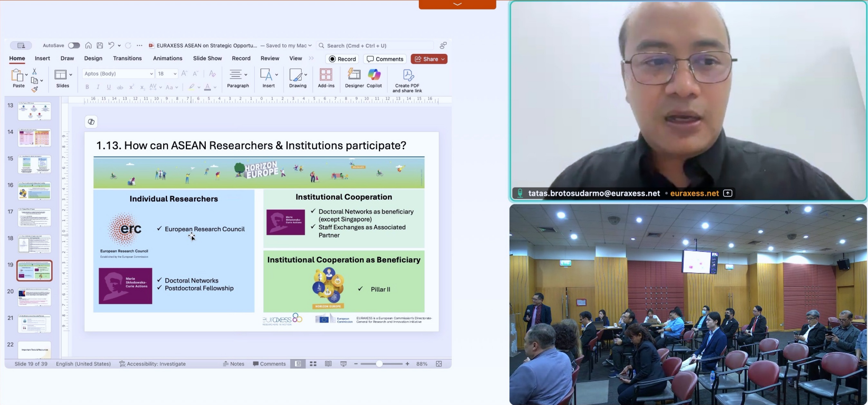Click the Search field
This screenshot has width=868, height=405.
(375, 46)
